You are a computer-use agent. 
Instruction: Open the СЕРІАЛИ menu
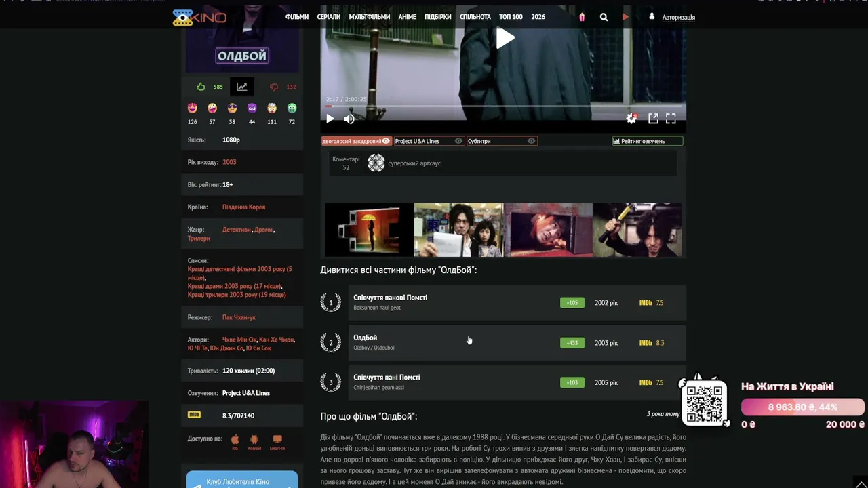tap(329, 17)
